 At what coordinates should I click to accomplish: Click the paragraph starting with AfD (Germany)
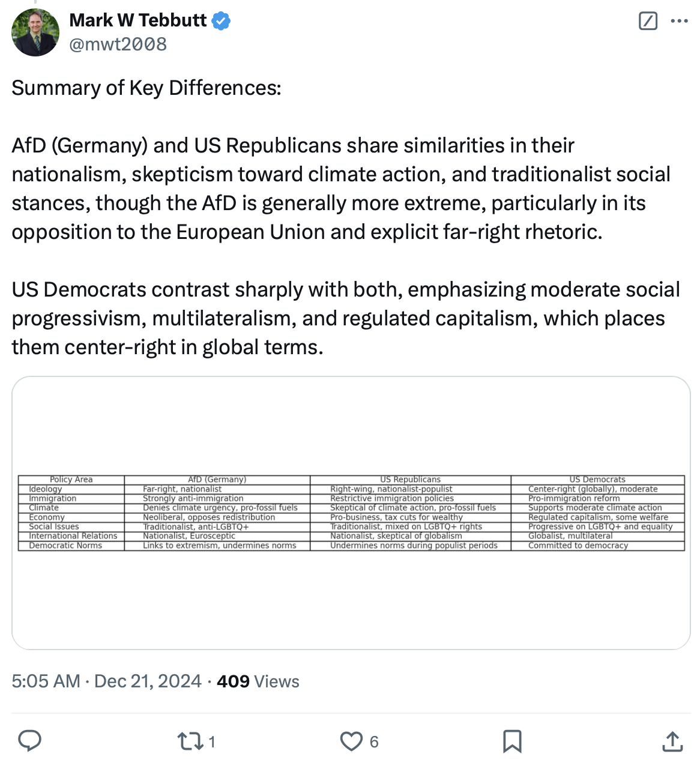point(340,188)
